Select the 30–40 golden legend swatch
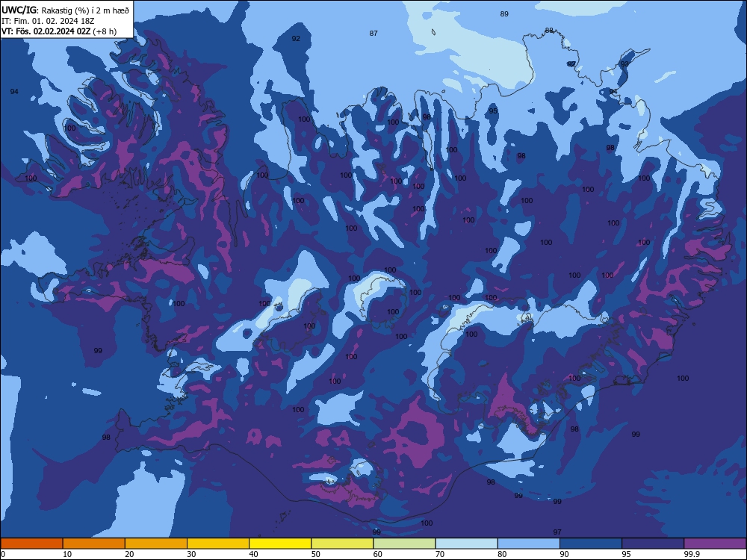 point(218,544)
